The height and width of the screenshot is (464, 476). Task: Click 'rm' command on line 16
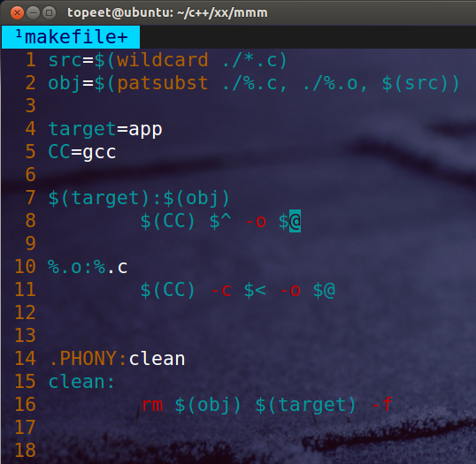point(152,405)
